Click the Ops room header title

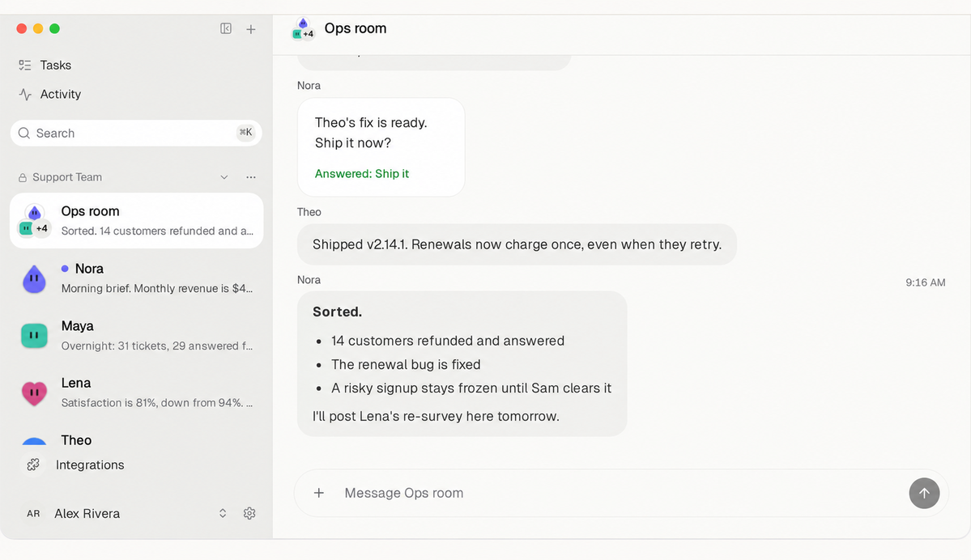coord(356,28)
